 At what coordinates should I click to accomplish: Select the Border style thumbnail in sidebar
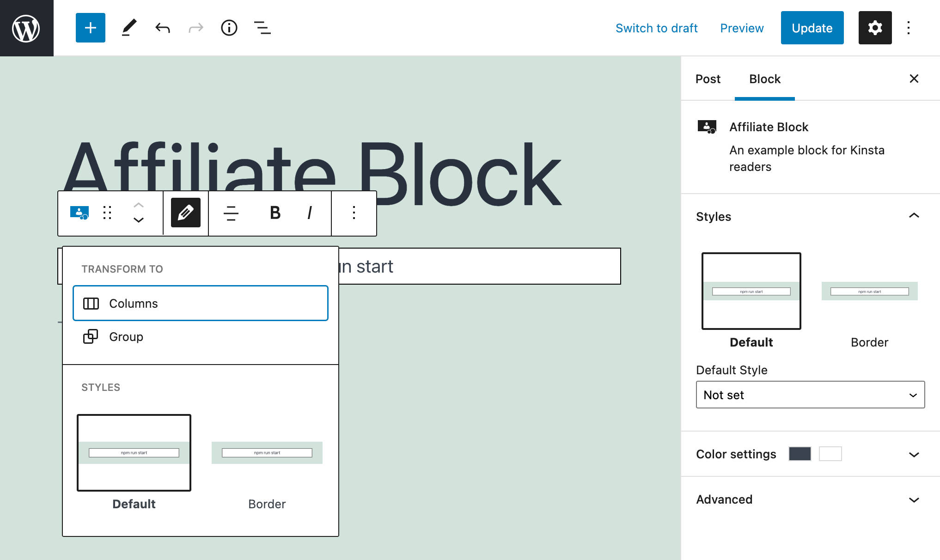869,292
